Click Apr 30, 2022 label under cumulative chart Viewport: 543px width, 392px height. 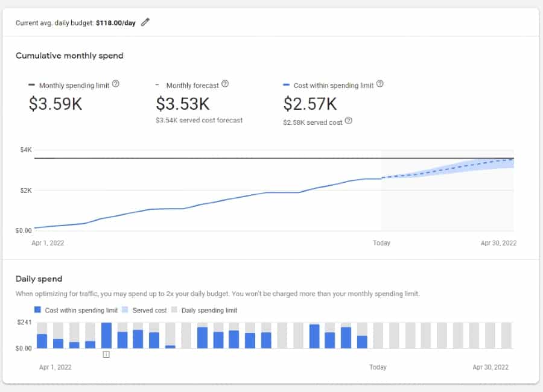pos(499,243)
